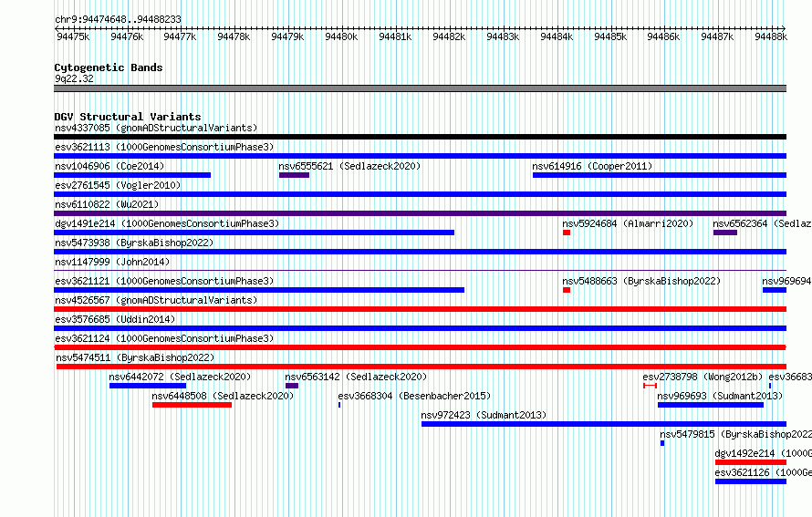
Task: Click the esv3621124 (1000GenomesConsortiumPhase3) label
Action: (x=164, y=338)
